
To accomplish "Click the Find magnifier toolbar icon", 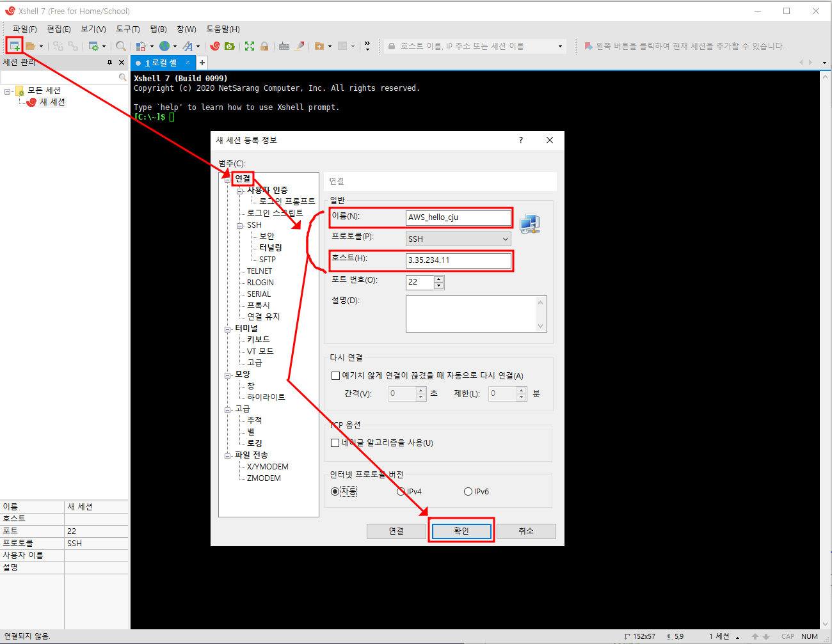I will coord(120,46).
